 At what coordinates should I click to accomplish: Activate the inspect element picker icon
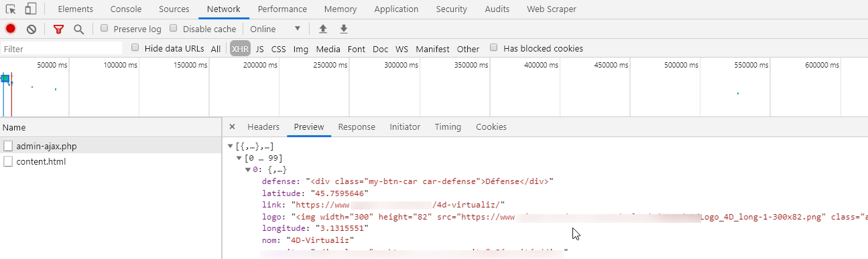pos(11,9)
